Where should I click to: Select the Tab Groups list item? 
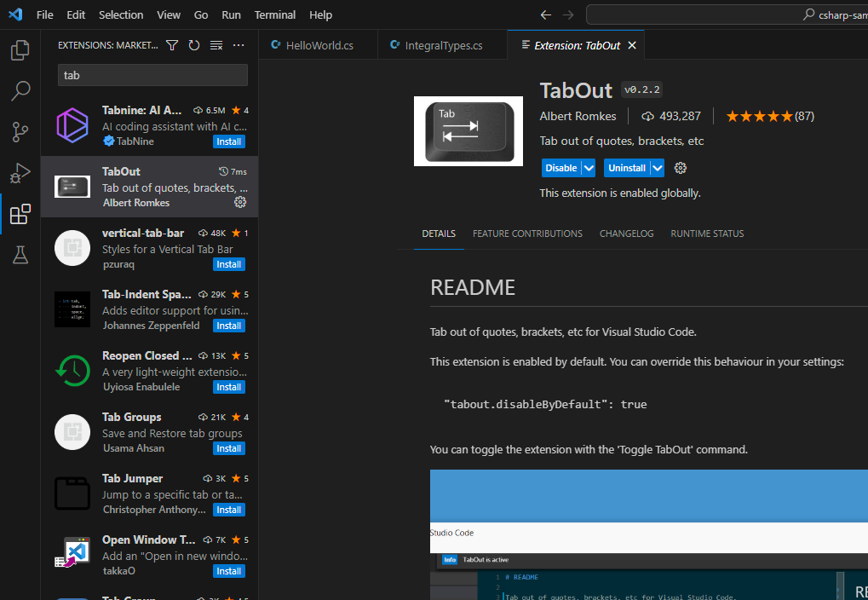tap(149, 432)
